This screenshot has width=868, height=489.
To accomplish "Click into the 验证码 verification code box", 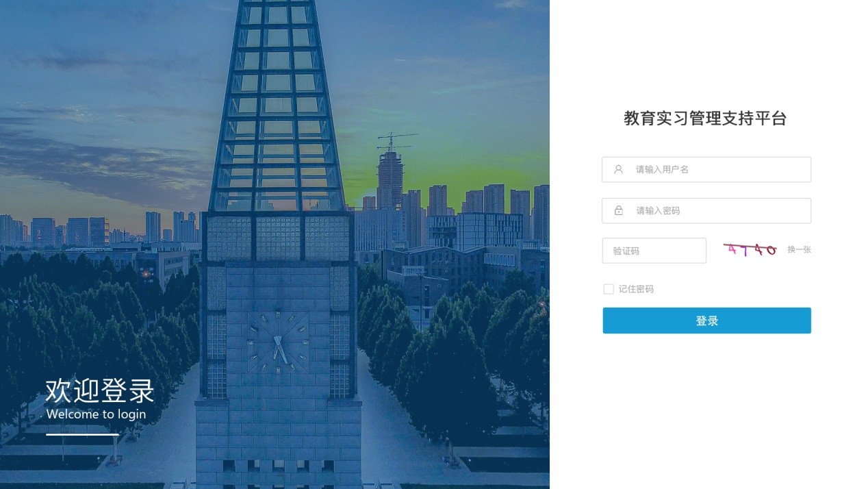I will 654,251.
